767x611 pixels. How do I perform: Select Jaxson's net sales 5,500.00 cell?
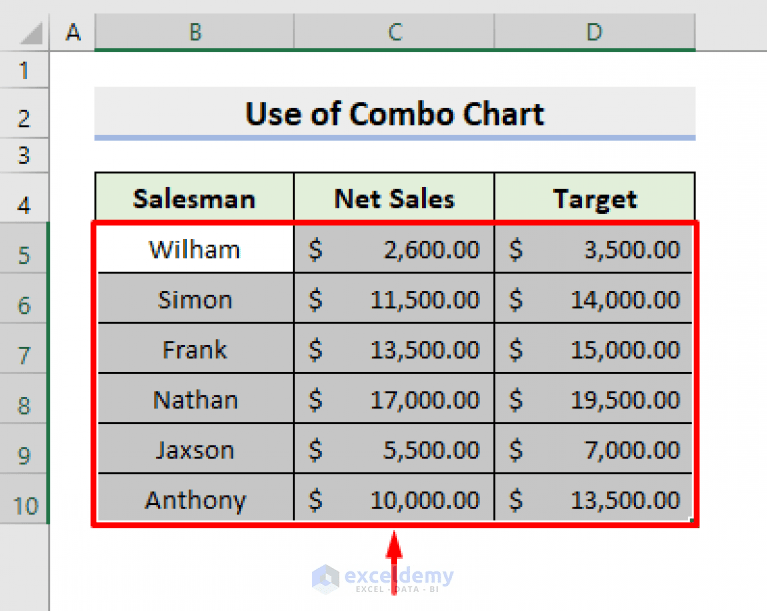pyautogui.click(x=394, y=450)
